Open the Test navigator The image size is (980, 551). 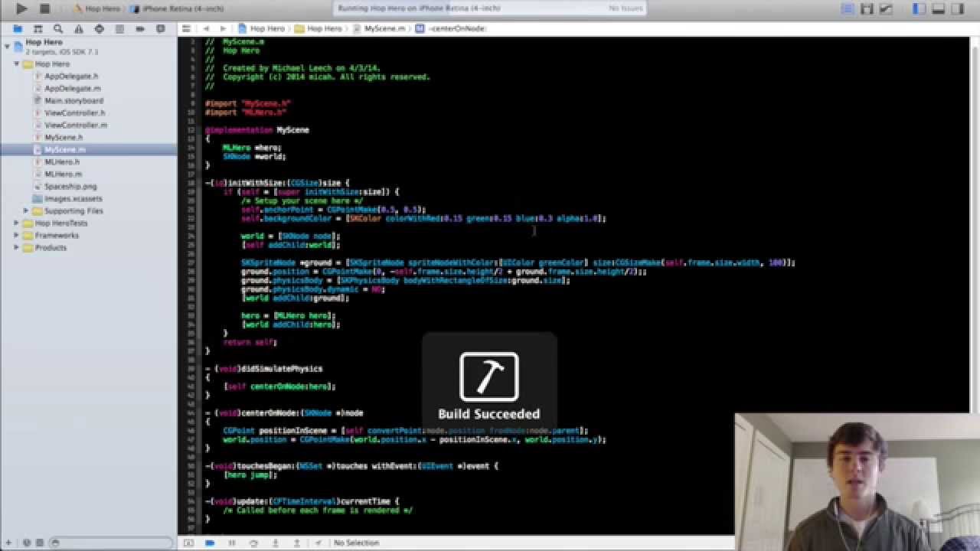pyautogui.click(x=99, y=28)
